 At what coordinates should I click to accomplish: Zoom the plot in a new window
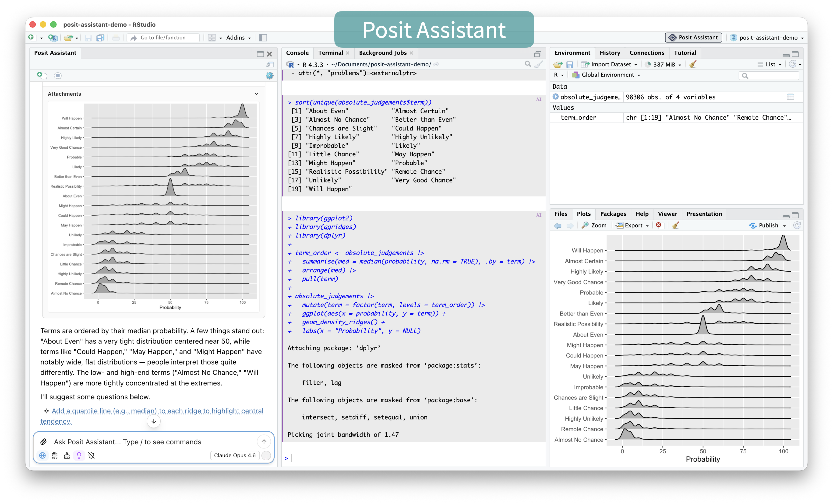(594, 225)
